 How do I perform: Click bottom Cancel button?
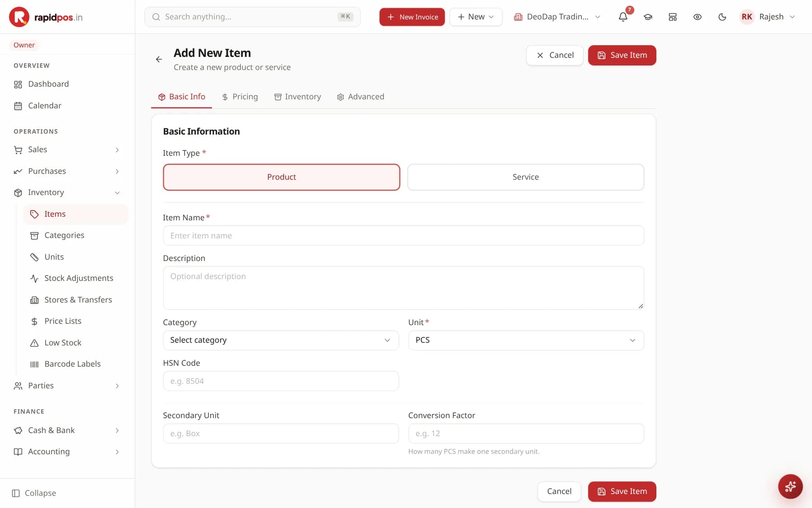click(x=559, y=491)
